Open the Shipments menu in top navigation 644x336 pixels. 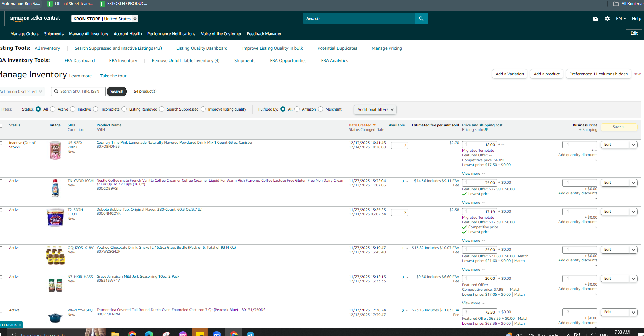pos(54,34)
